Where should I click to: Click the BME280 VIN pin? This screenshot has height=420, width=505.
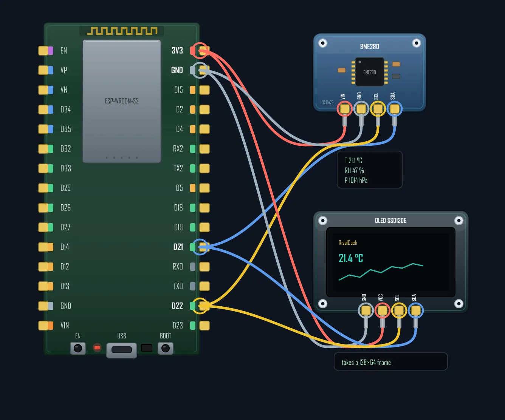point(344,109)
